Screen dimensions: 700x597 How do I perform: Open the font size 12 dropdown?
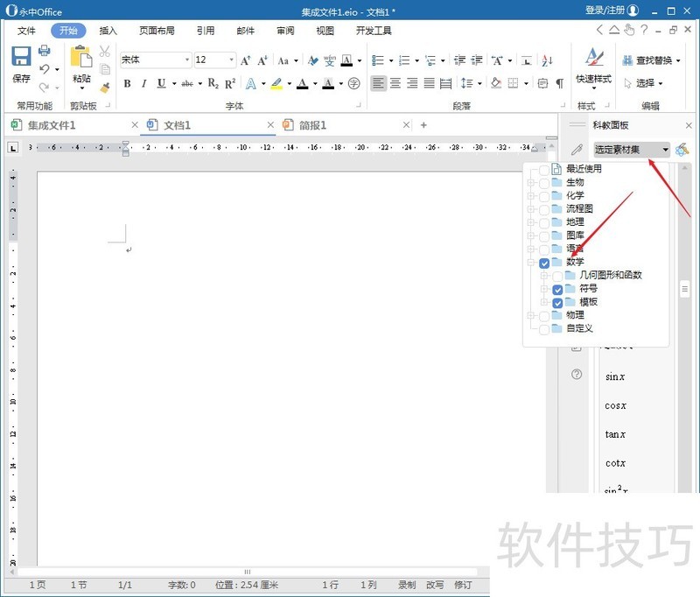pos(231,60)
